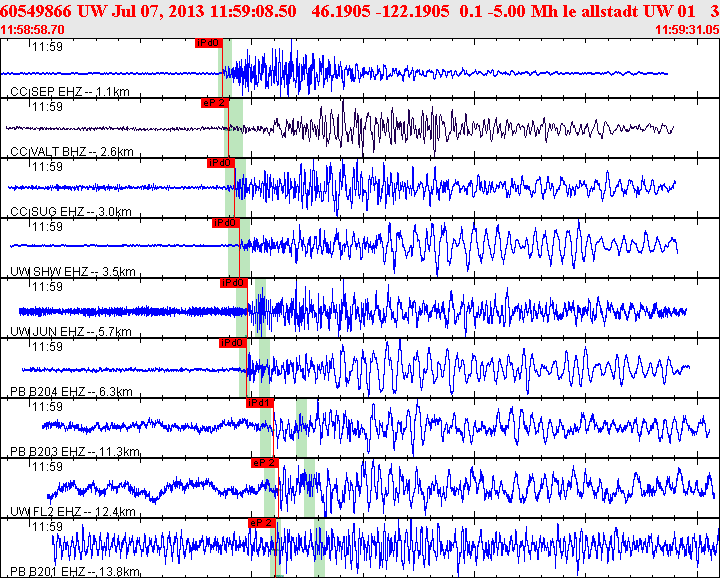Click the event header ID 60549866
The width and height of the screenshot is (720, 578).
pos(36,11)
